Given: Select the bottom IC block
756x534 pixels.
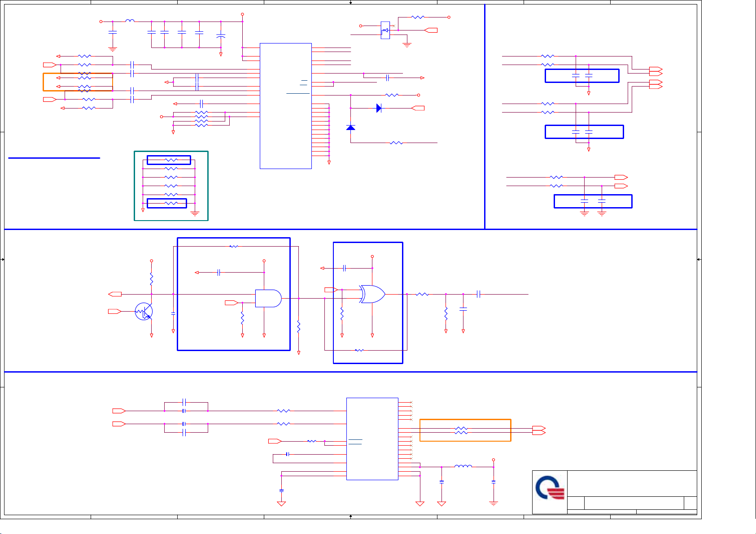Looking at the screenshot, I should (x=372, y=438).
